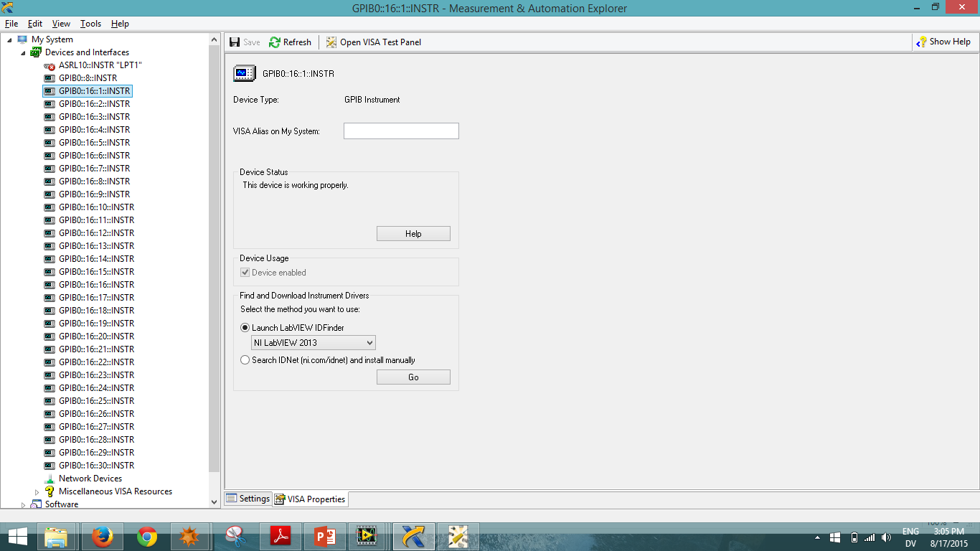This screenshot has height=551, width=980.
Task: Click the Windows Start button
Action: pos(17,537)
